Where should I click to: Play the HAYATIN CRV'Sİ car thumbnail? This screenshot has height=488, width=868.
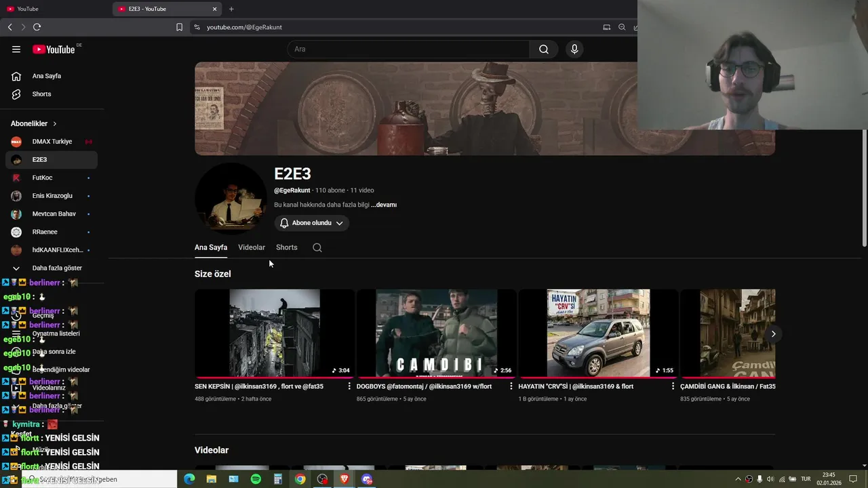click(599, 333)
